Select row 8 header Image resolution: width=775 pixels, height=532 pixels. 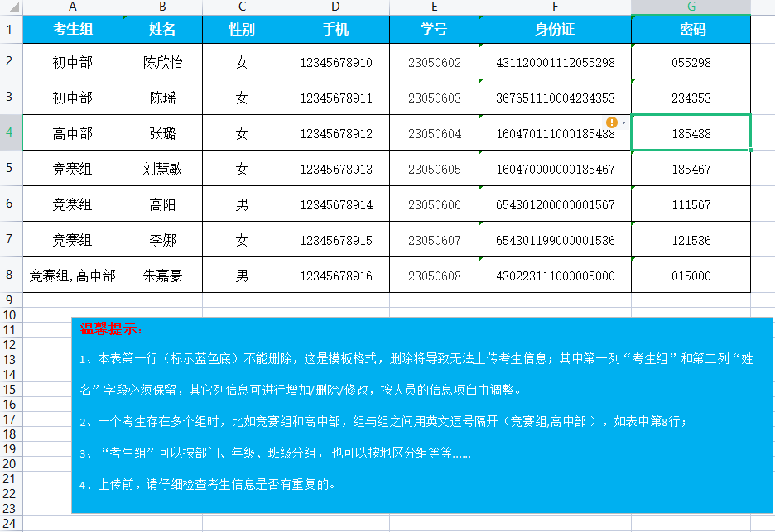click(9, 275)
